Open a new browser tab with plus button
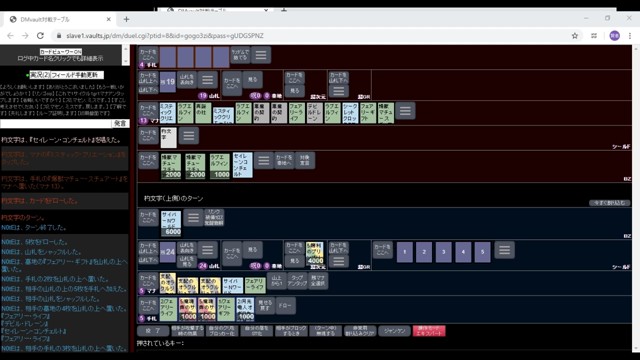The width and height of the screenshot is (640, 360). (126, 19)
